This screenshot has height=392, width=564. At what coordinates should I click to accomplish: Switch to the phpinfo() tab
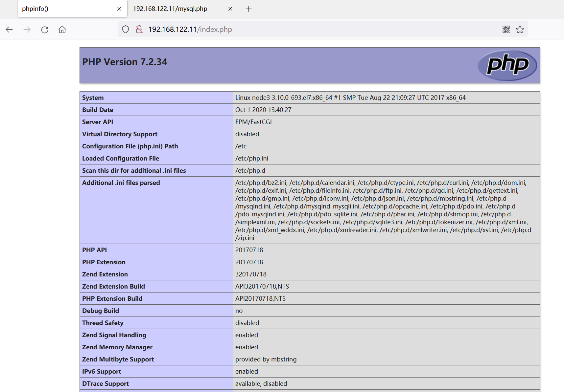72,9
